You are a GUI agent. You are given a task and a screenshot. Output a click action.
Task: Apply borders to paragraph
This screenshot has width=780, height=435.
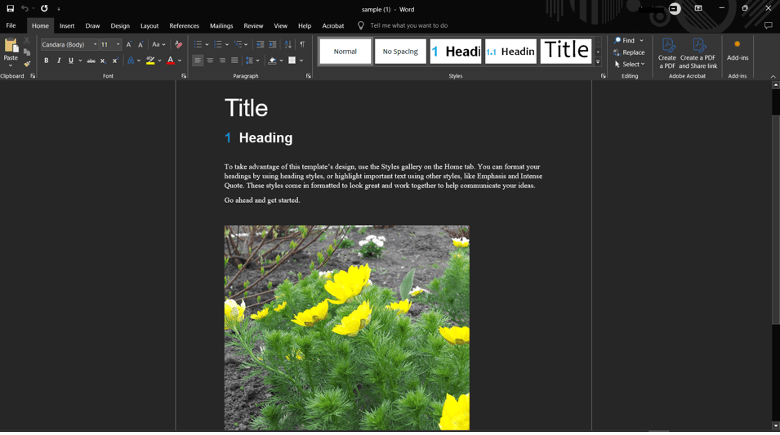292,61
